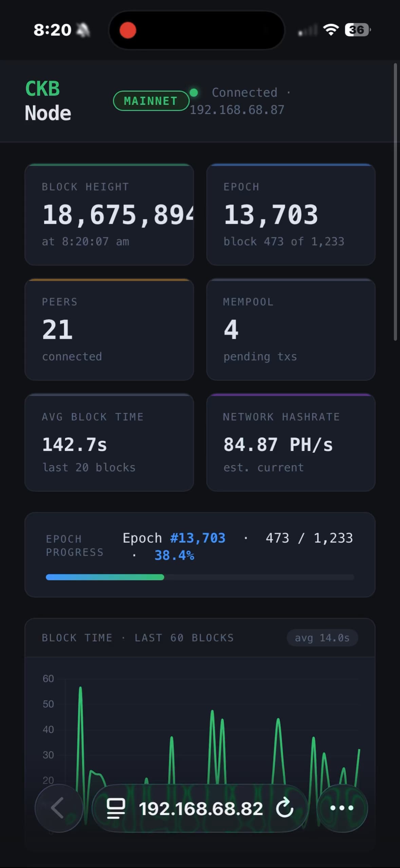This screenshot has height=868, width=400.
Task: Tap the 192.168.68.82 address field
Action: click(x=201, y=808)
